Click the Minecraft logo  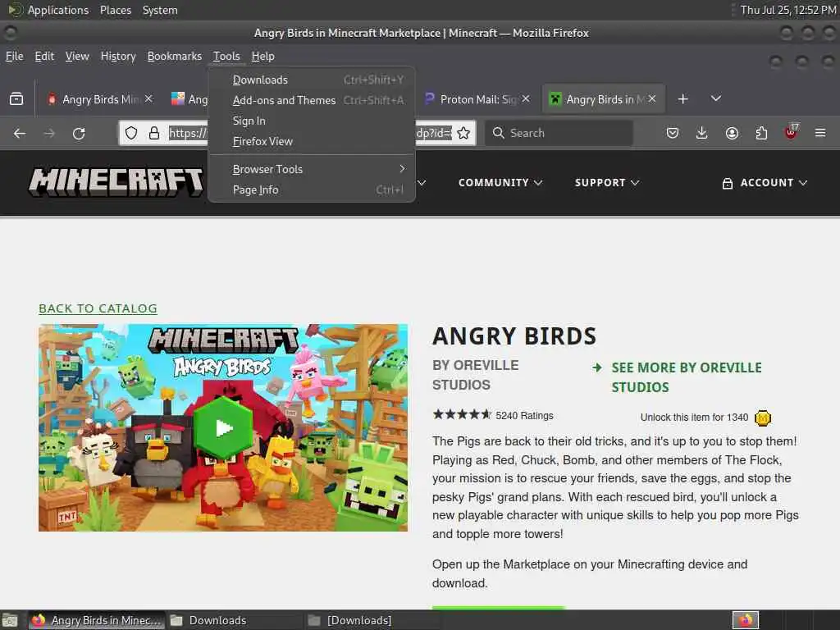pyautogui.click(x=116, y=181)
